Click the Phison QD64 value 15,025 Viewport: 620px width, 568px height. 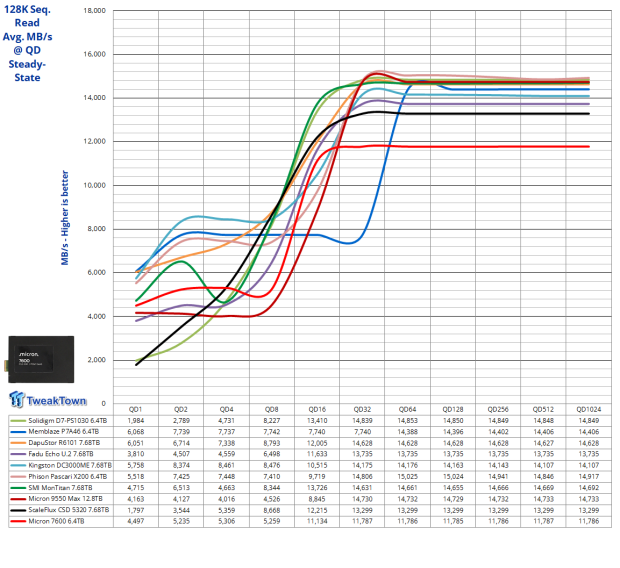(407, 477)
